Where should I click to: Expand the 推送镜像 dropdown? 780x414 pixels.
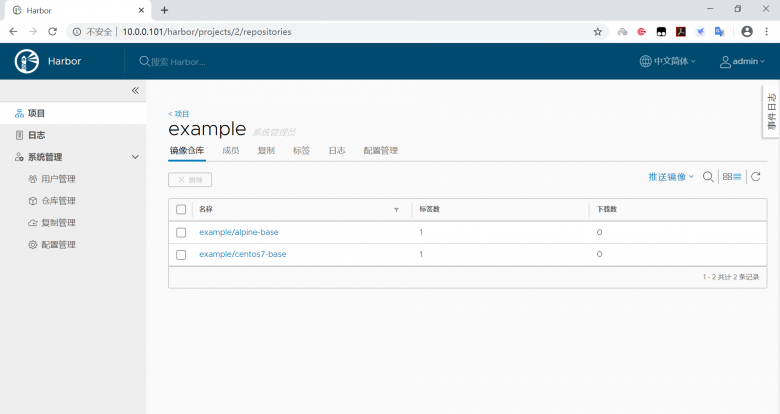[671, 177]
